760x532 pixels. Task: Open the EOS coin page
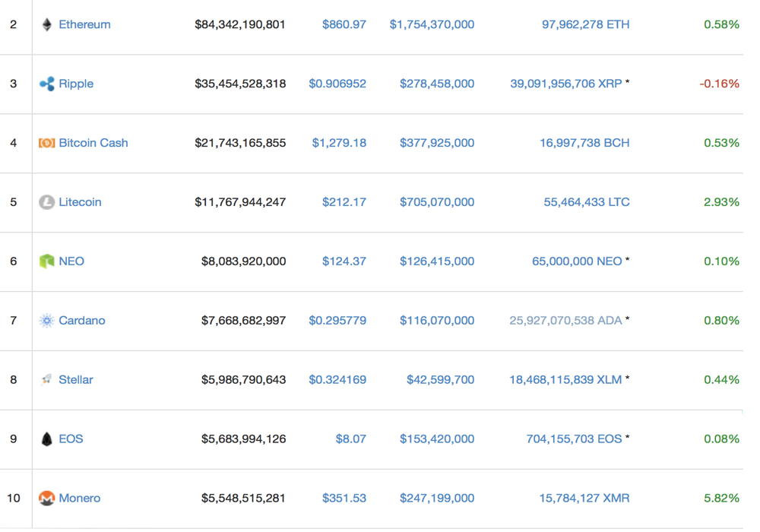click(x=71, y=439)
